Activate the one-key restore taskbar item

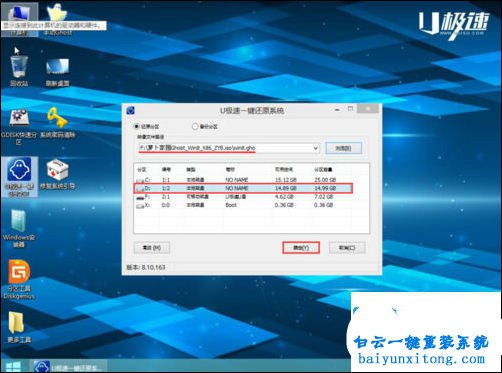(69, 366)
